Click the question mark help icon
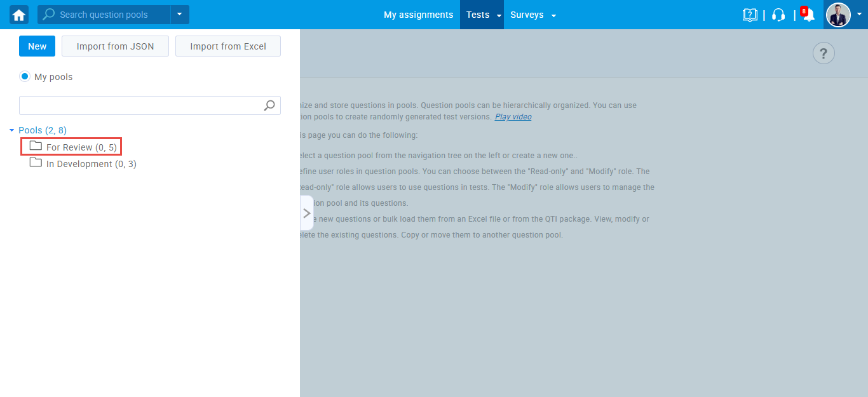The height and width of the screenshot is (397, 868). 824,53
